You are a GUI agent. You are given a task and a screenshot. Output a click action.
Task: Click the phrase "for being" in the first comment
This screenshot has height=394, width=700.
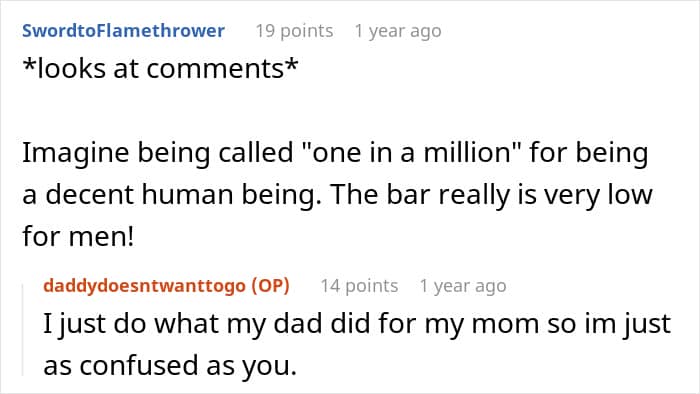[588, 153]
